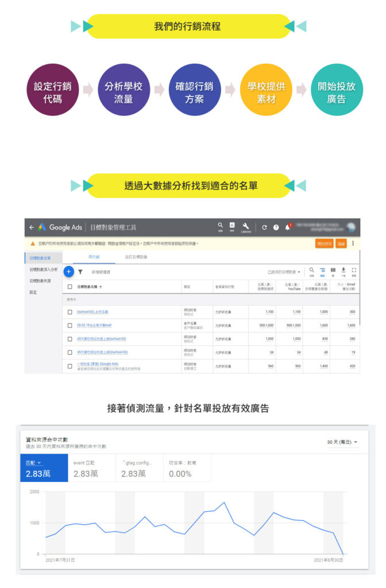Click the refresh icon in header
This screenshot has width=386, height=588.
[x=264, y=227]
